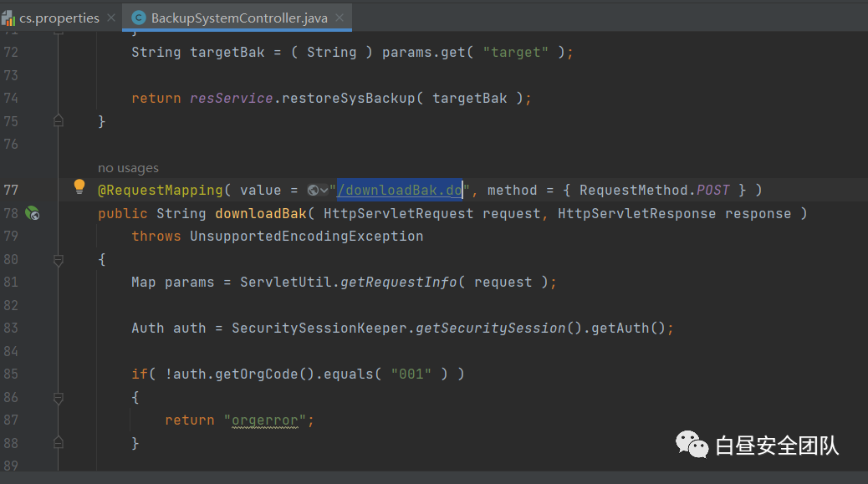Click the resService field reference
This screenshot has height=484, width=868.
point(231,99)
